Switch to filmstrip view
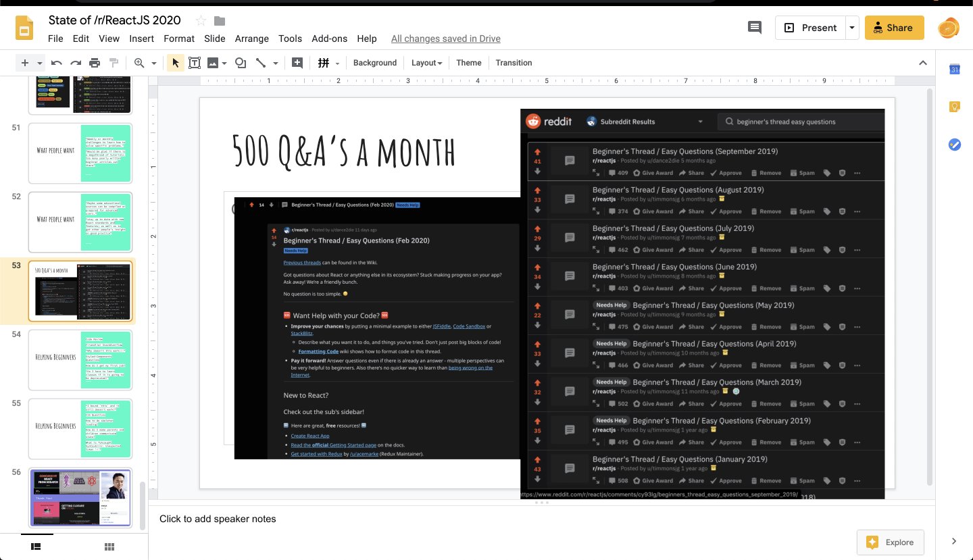This screenshot has height=560, width=973. coord(36,546)
